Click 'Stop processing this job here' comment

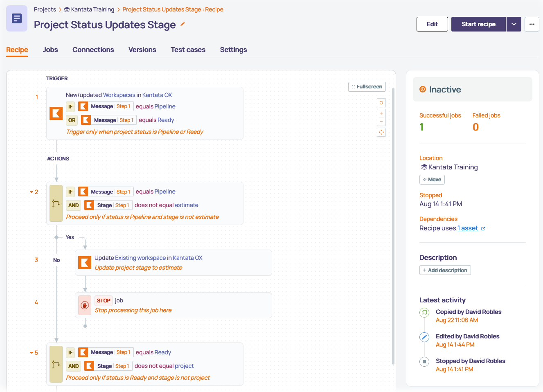click(x=133, y=310)
